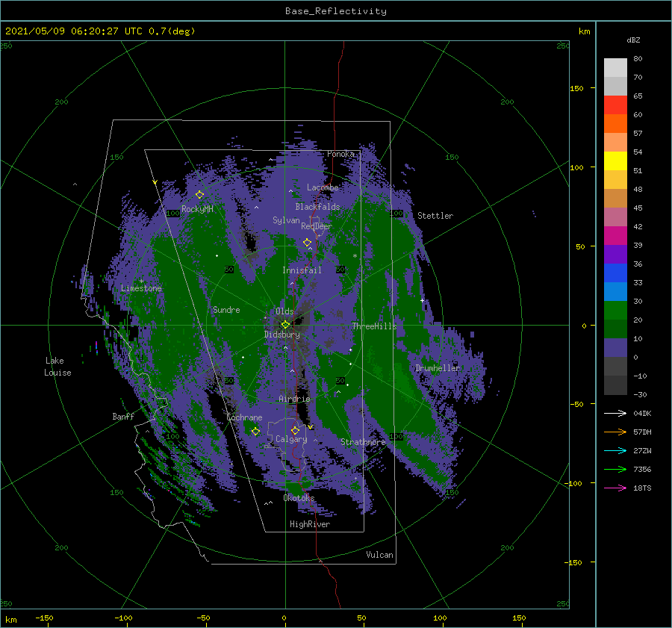The image size is (672, 628).
Task: Click the Okotoks city label
Action: (x=299, y=497)
